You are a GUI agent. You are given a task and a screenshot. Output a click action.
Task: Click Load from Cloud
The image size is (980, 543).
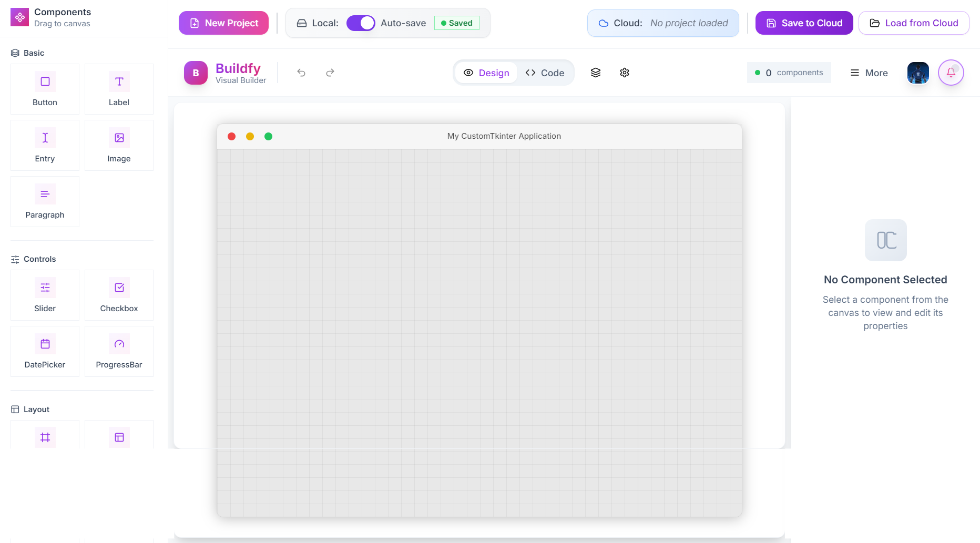click(x=914, y=23)
